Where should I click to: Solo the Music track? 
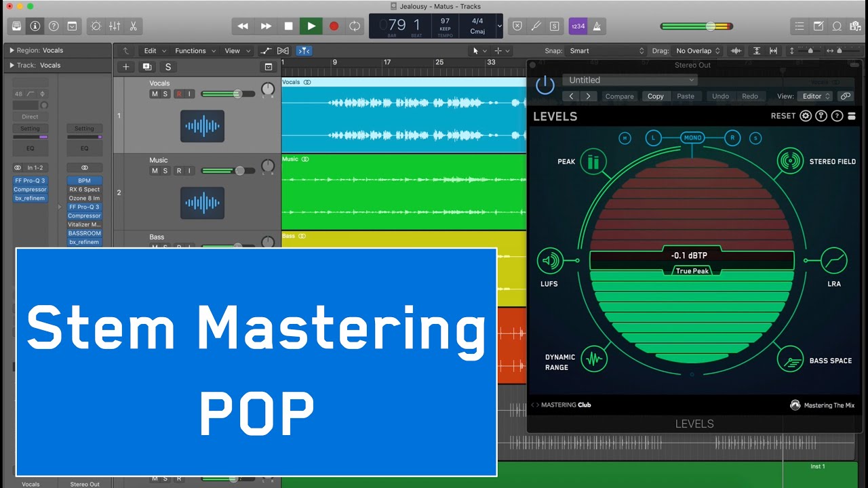click(x=164, y=171)
